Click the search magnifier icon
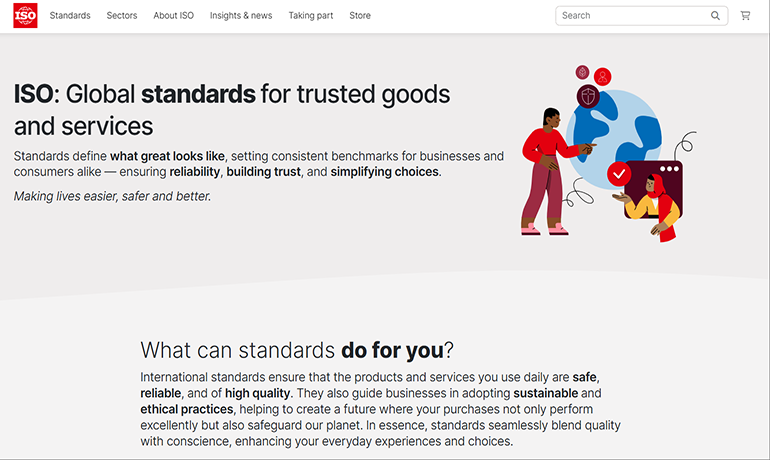770x460 pixels. pyautogui.click(x=715, y=16)
